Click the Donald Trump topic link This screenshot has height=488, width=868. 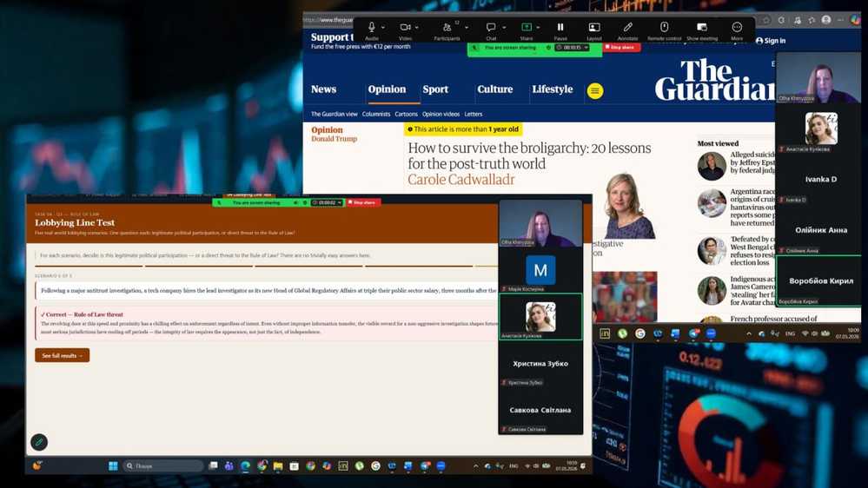(334, 139)
